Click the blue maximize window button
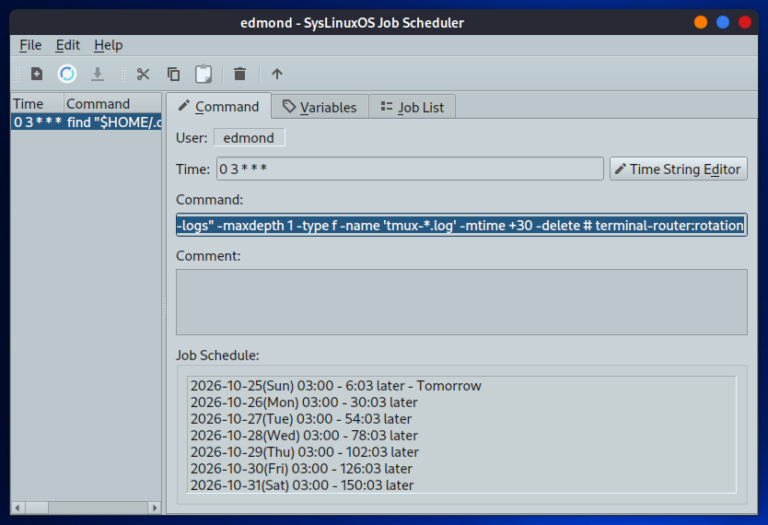The image size is (768, 525). (723, 23)
